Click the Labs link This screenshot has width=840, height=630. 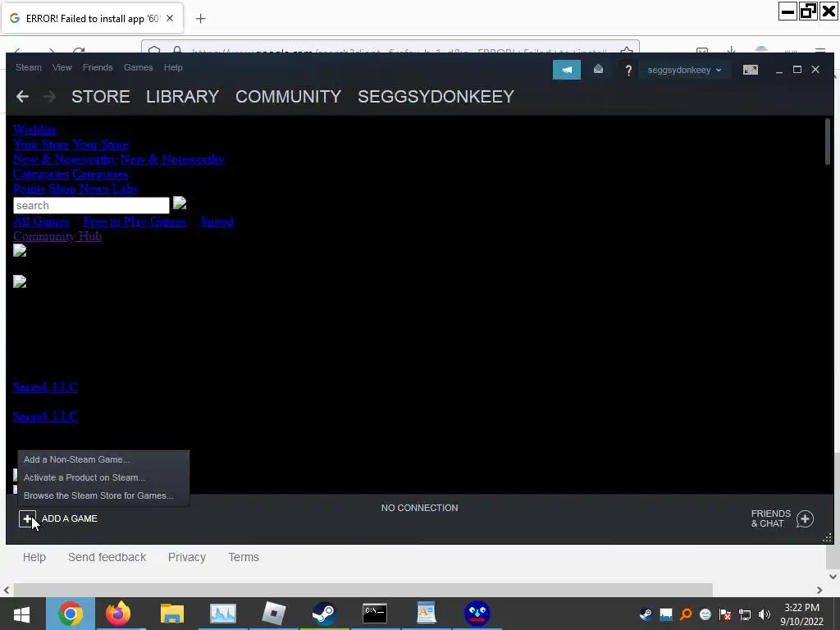[x=126, y=189]
